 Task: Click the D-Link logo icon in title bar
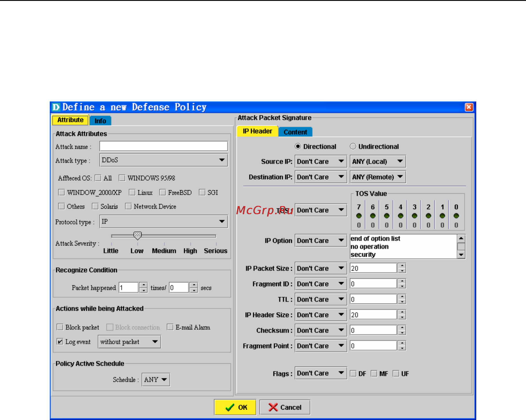tap(56, 107)
